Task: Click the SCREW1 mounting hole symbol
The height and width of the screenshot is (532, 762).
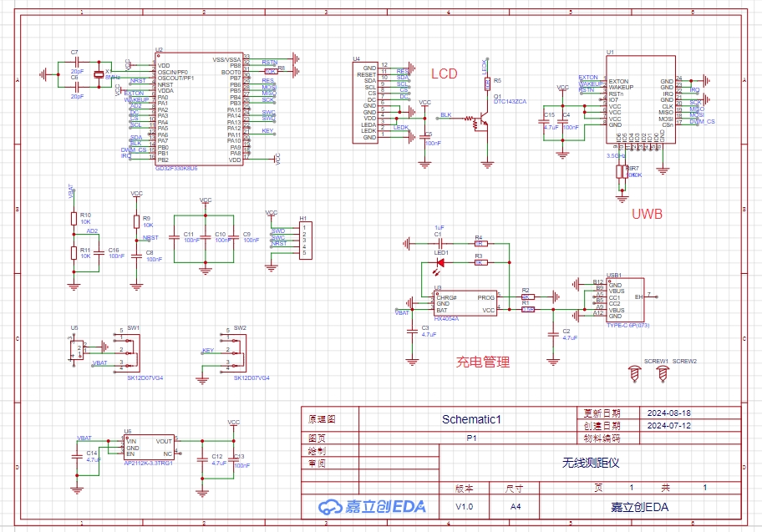Action: coord(635,373)
